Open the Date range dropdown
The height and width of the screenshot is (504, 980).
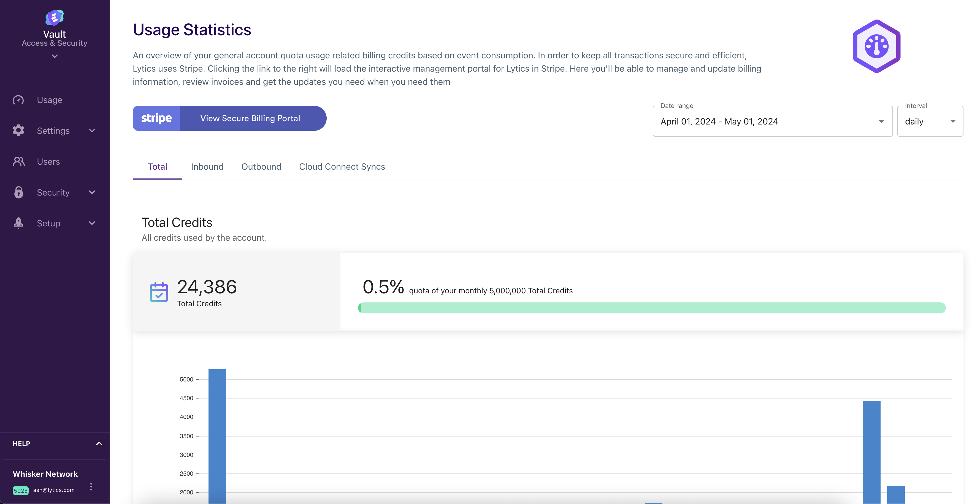pos(772,121)
